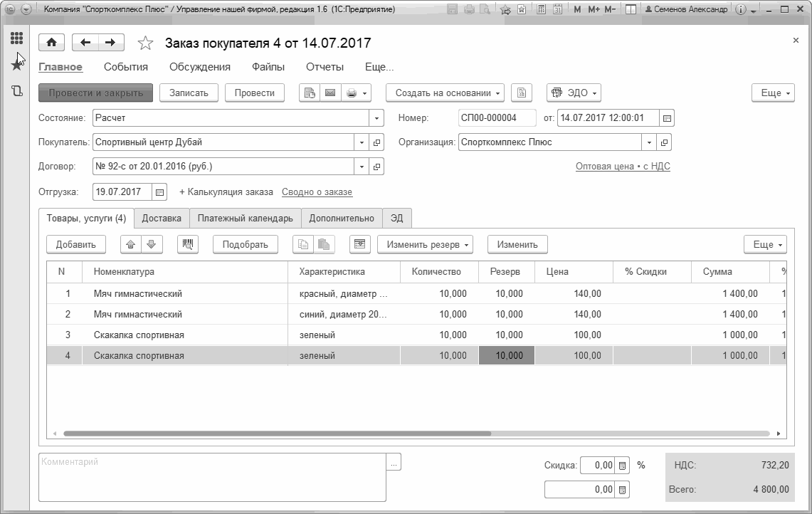Viewport: 812px width, 514px height.
Task: Click into the Комментарий field
Action: coord(212,477)
